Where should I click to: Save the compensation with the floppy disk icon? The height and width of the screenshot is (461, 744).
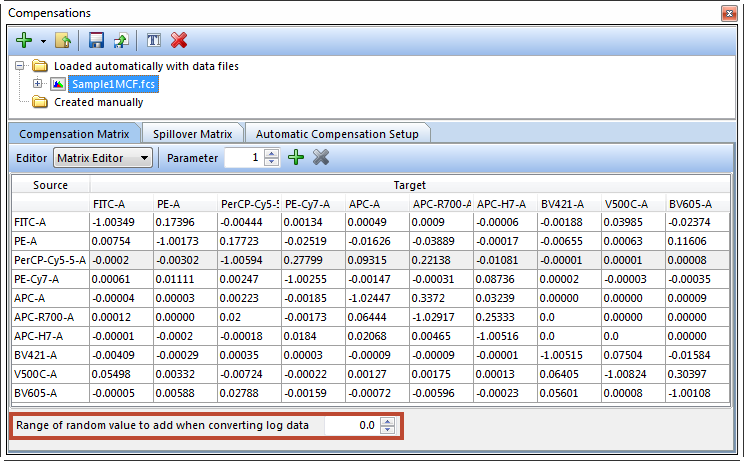pyautogui.click(x=97, y=40)
